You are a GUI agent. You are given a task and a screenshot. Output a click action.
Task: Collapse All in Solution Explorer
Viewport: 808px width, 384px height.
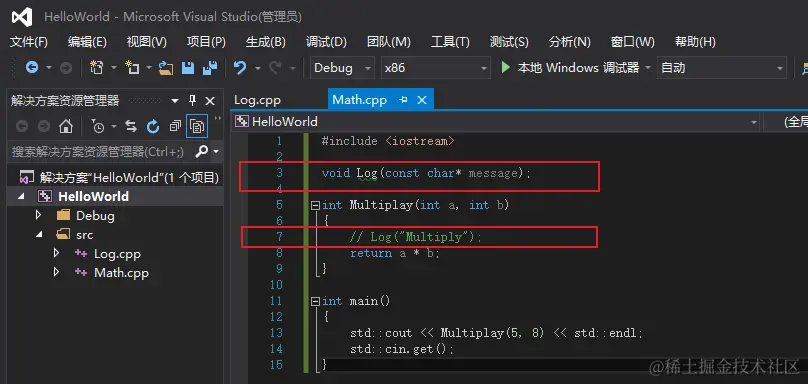point(175,126)
